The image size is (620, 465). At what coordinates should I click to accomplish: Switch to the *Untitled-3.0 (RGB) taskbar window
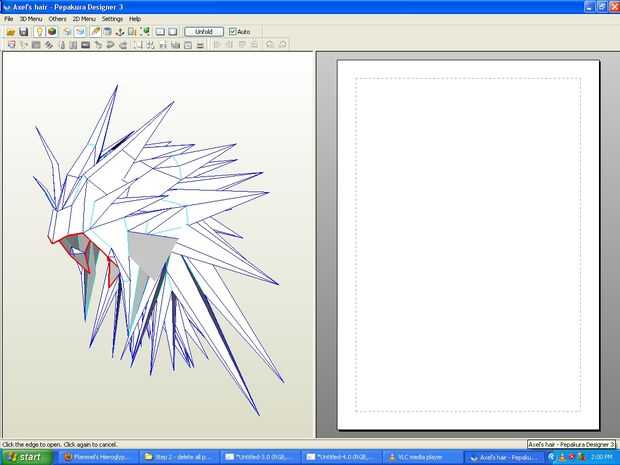pyautogui.click(x=261, y=457)
